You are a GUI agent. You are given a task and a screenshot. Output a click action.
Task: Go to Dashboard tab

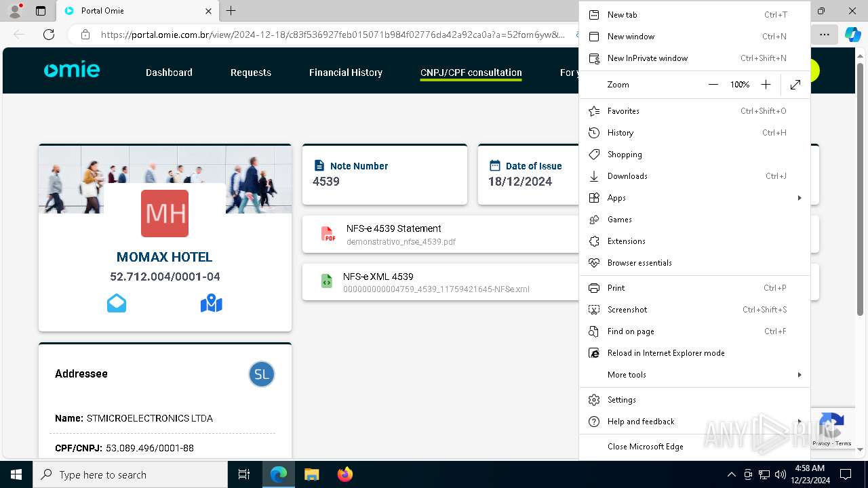pos(169,73)
